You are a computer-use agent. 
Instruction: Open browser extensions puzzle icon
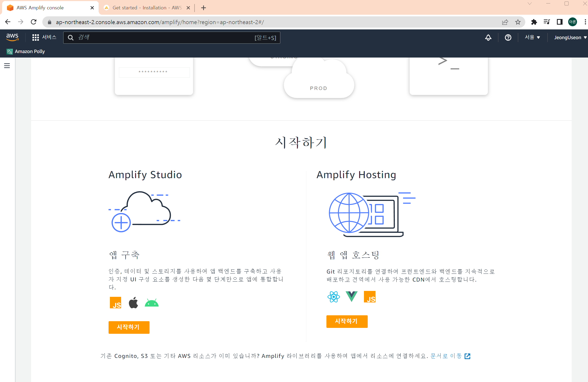click(x=534, y=22)
